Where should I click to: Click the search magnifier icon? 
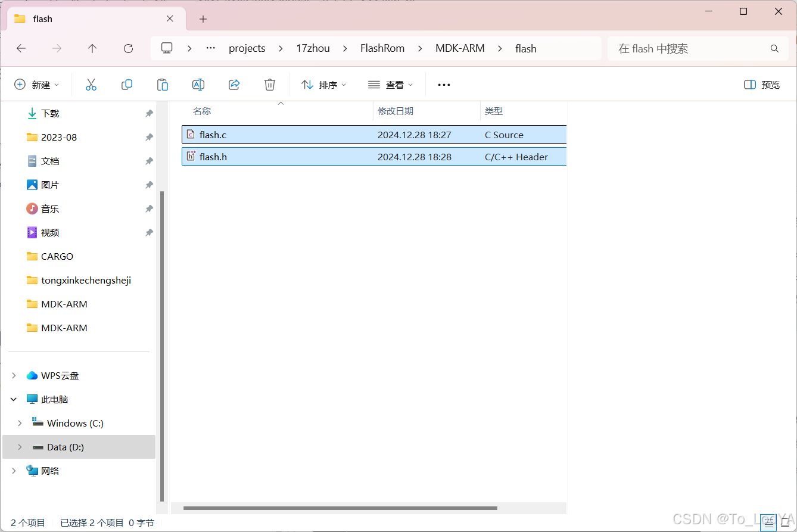(774, 48)
